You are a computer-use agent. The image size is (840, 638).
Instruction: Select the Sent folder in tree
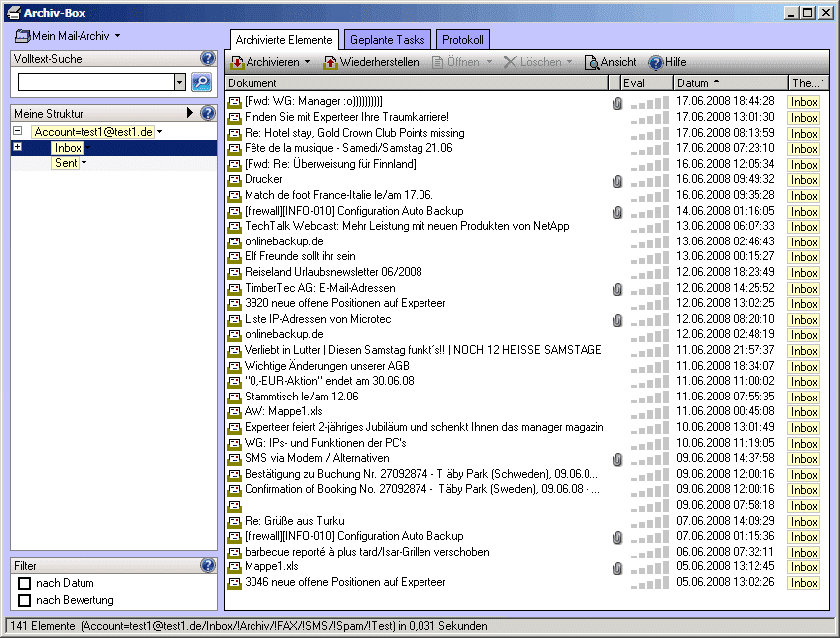coord(67,163)
